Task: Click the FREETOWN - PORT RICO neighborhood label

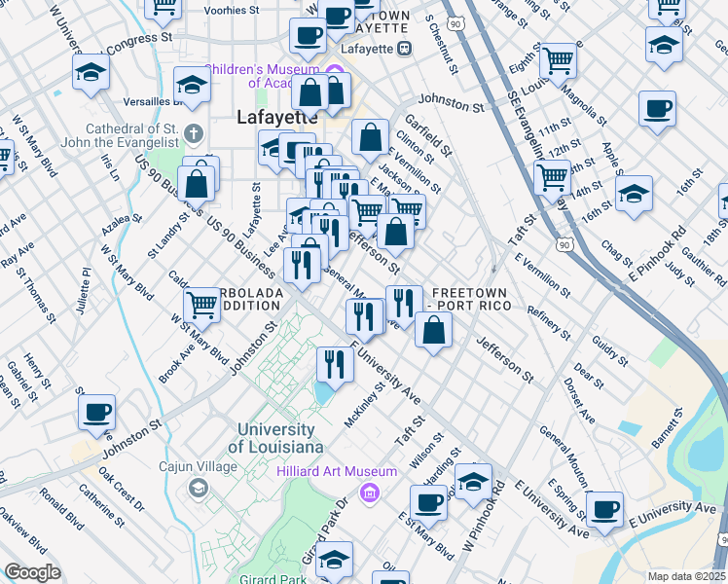Action: coord(470,300)
